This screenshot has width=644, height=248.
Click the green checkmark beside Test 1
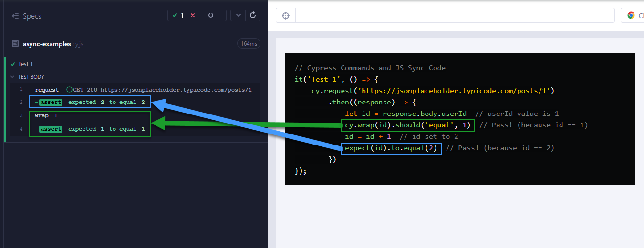point(13,64)
